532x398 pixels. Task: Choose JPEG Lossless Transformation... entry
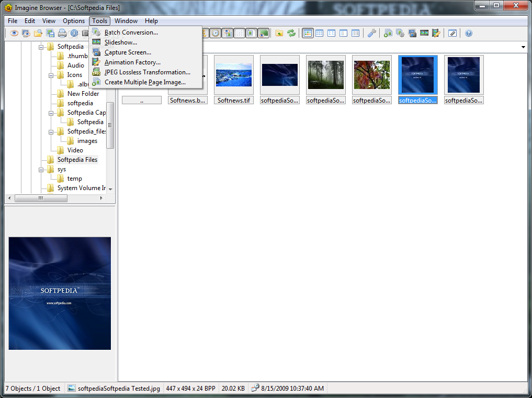pos(145,72)
